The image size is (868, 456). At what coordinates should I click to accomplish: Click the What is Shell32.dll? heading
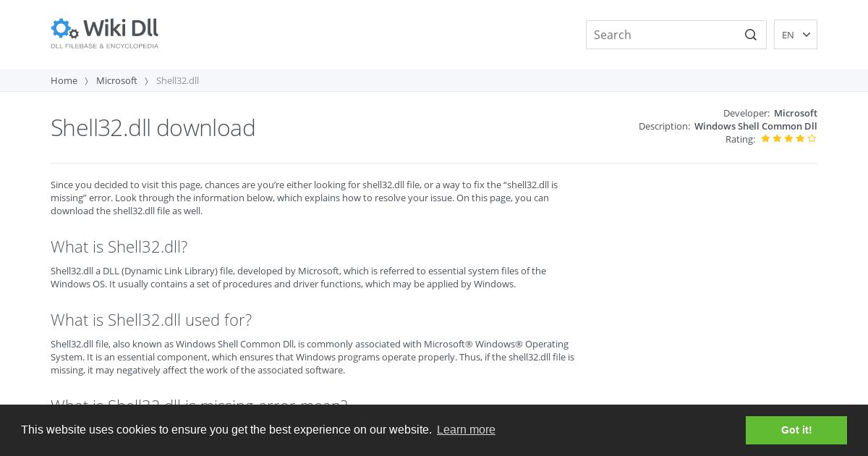coord(119,247)
